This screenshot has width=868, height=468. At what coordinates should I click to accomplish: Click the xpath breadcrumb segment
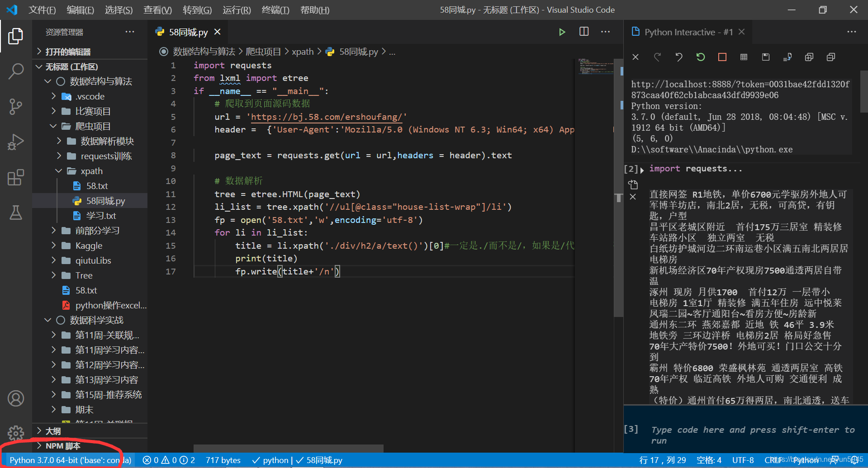tap(303, 52)
